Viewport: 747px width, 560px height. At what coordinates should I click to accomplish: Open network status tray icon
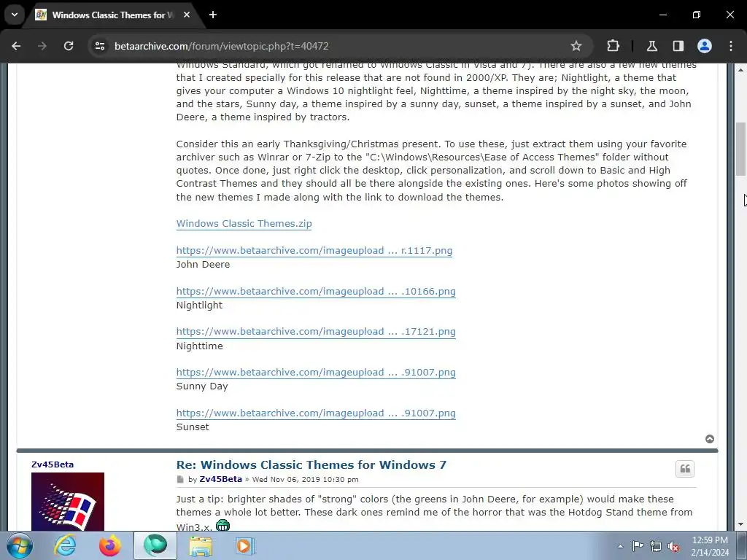click(656, 546)
